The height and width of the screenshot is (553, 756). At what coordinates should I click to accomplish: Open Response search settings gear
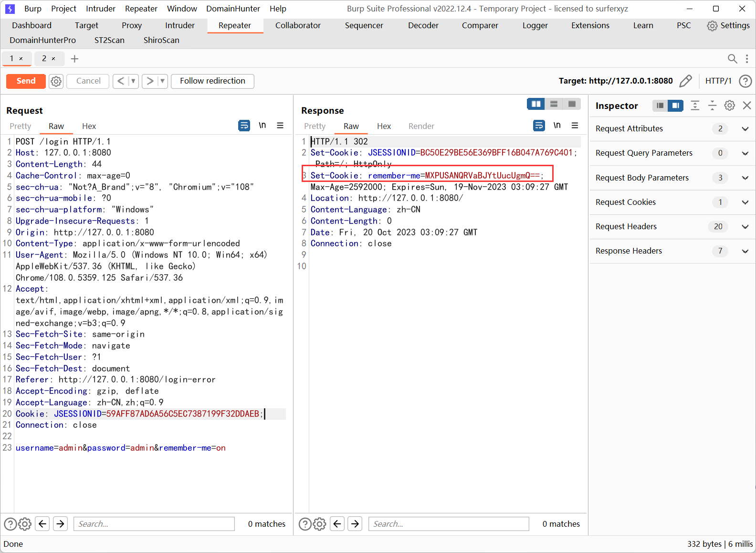click(320, 524)
